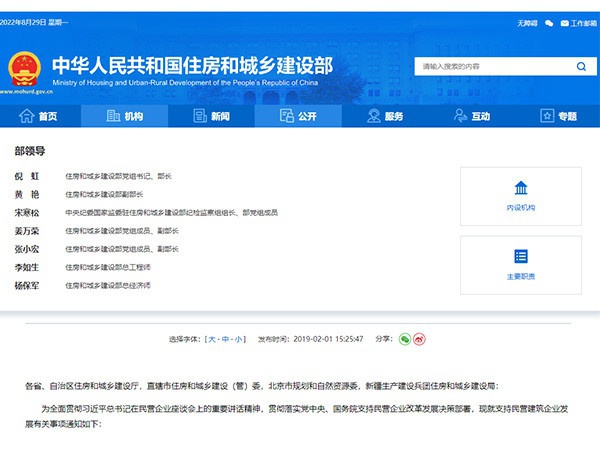This screenshot has height=450, width=600.
Task: Open leader 李如生 profile
Action: pyautogui.click(x=27, y=267)
